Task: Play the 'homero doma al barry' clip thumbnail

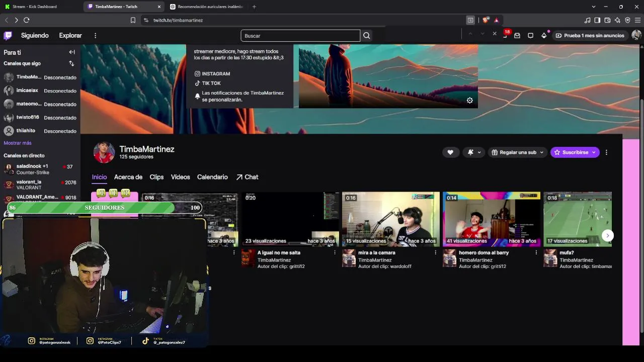Action: 492,219
